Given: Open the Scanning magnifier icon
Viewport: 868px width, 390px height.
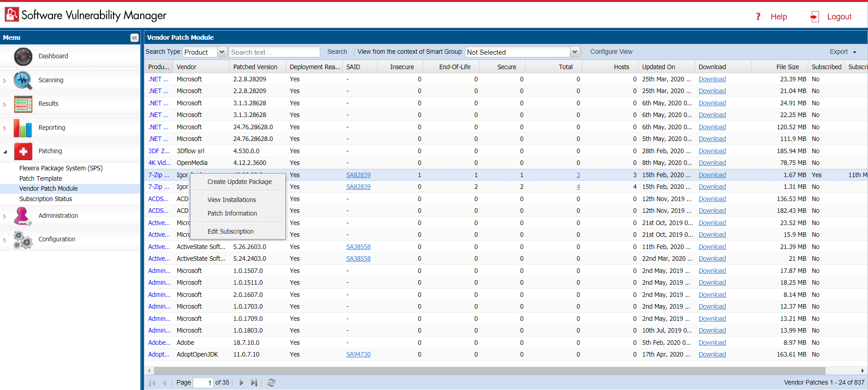Looking at the screenshot, I should click(x=23, y=80).
